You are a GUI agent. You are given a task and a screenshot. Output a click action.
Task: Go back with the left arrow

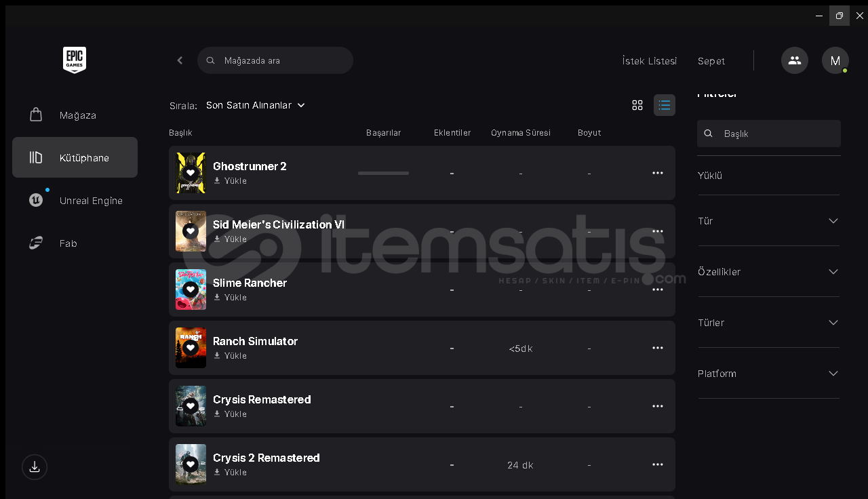click(180, 60)
